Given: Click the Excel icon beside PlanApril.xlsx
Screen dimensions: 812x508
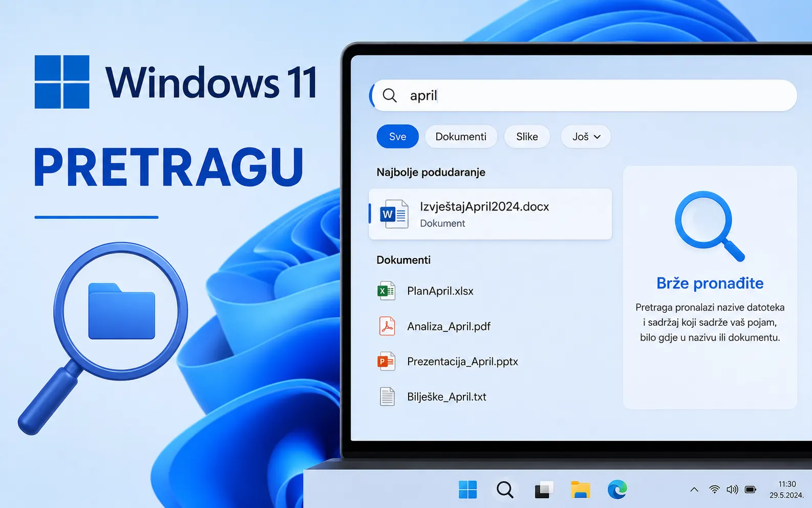Looking at the screenshot, I should [x=387, y=291].
